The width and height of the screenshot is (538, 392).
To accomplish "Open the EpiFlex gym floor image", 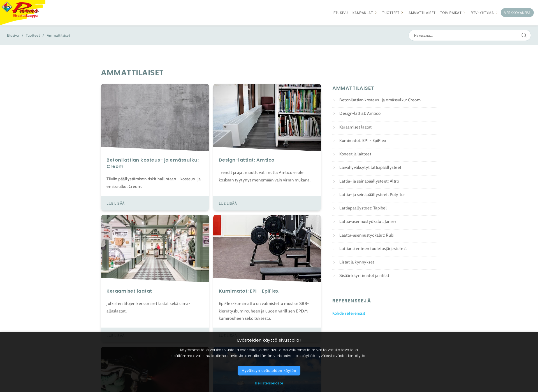I will 267,248.
